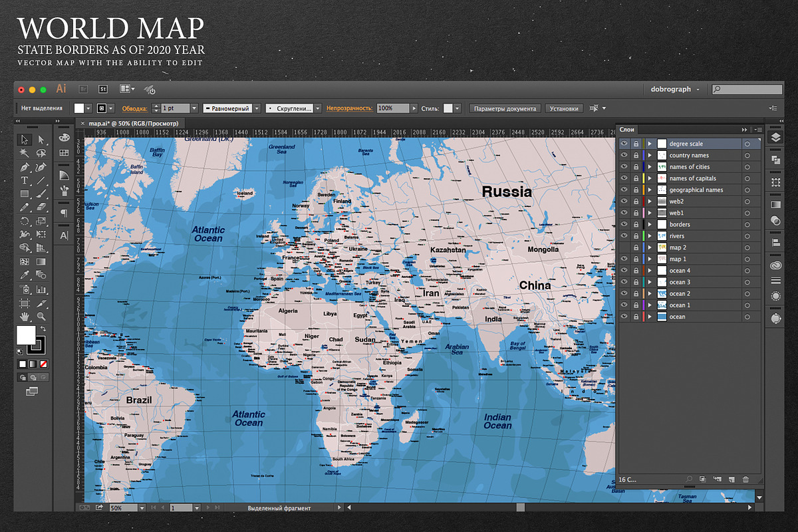Open the Color palette panel icon

click(64, 137)
